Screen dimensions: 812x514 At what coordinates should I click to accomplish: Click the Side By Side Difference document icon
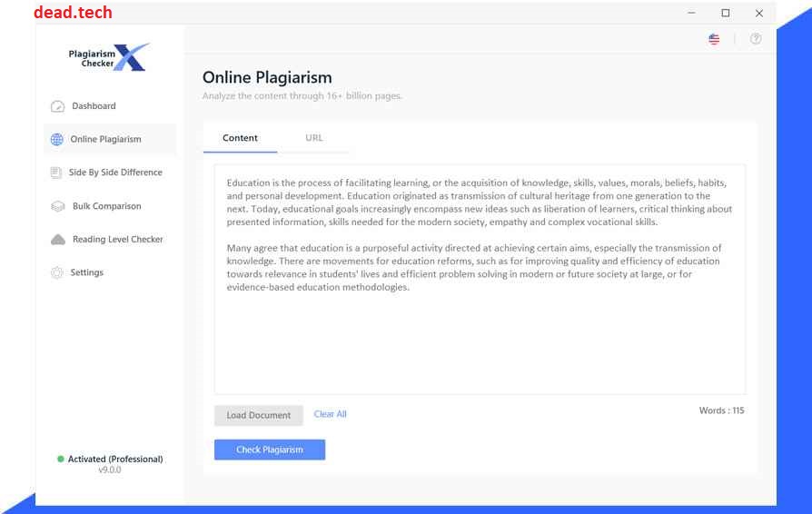pos(56,173)
